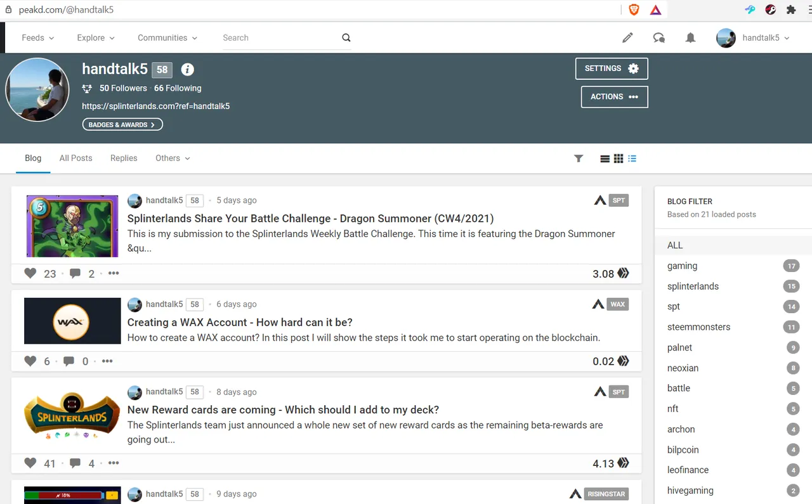Click RISINGSTAR community tag on last post
This screenshot has width=812, height=504.
point(606,494)
